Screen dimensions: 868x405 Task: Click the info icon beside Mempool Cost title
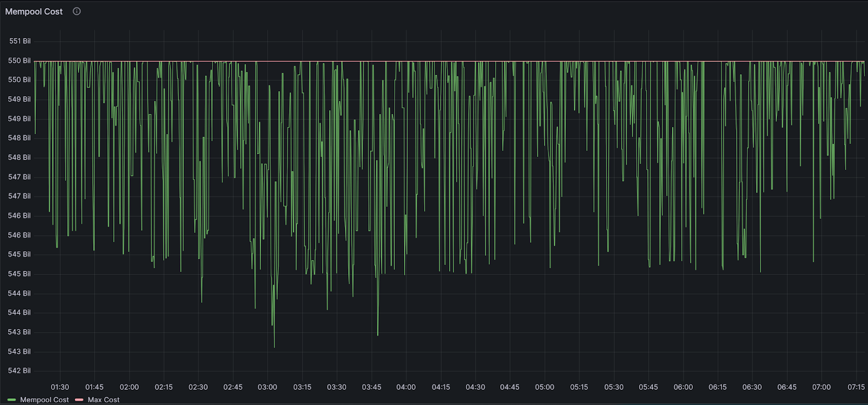click(76, 11)
